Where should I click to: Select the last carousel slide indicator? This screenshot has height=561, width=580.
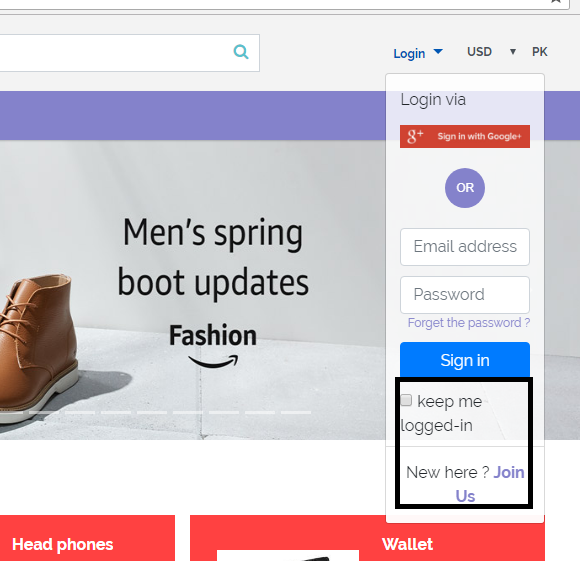click(x=296, y=412)
